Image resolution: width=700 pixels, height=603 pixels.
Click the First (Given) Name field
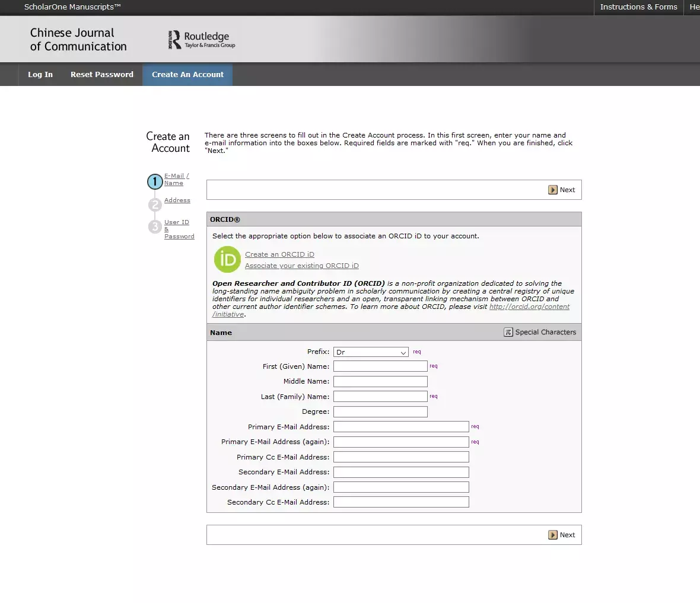coord(380,366)
